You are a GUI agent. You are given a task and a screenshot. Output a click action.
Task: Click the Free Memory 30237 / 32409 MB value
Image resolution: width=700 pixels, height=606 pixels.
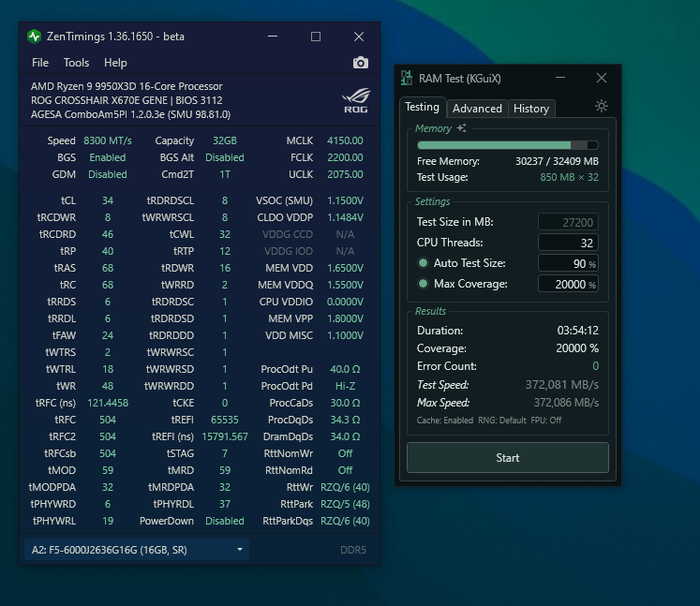[x=557, y=161]
